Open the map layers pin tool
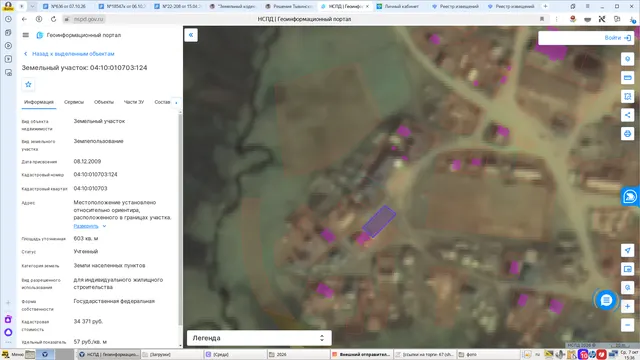This screenshot has width=640, height=360. click(627, 59)
